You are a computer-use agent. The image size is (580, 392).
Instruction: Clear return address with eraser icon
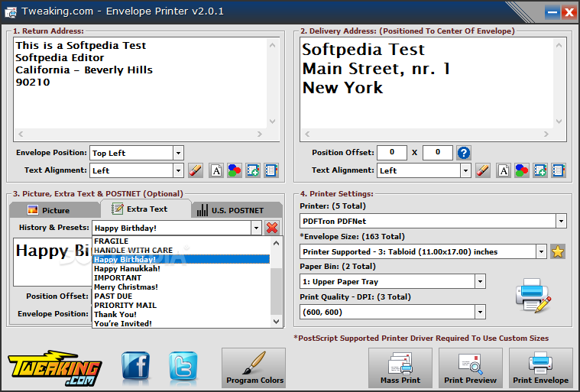tap(196, 170)
